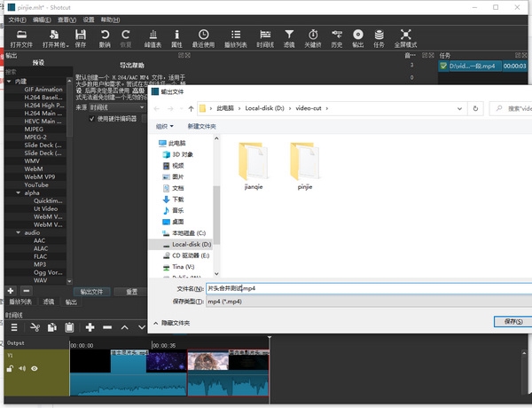Open the 历史 history panel icon
The image size is (532, 408).
pyautogui.click(x=336, y=37)
